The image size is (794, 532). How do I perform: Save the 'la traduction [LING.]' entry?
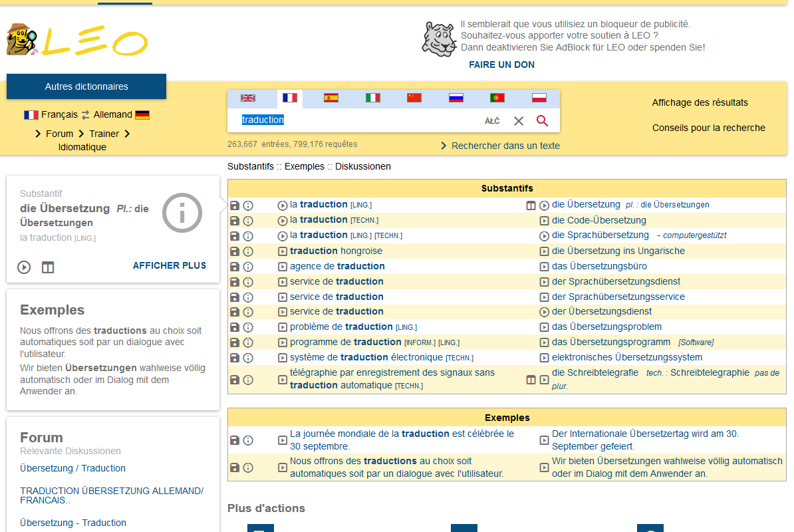click(235, 205)
